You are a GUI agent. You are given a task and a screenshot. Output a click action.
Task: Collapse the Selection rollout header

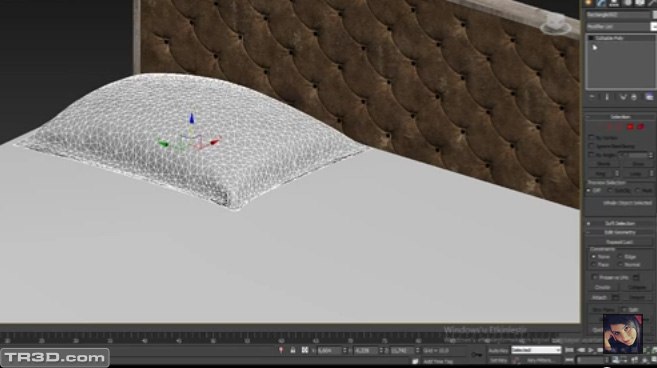(x=620, y=117)
